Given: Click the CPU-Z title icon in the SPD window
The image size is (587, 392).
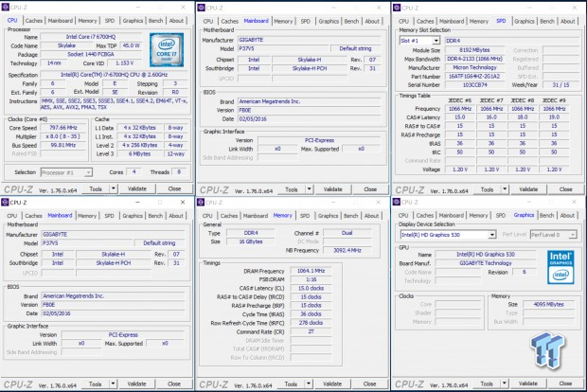Looking at the screenshot, I should pos(397,8).
